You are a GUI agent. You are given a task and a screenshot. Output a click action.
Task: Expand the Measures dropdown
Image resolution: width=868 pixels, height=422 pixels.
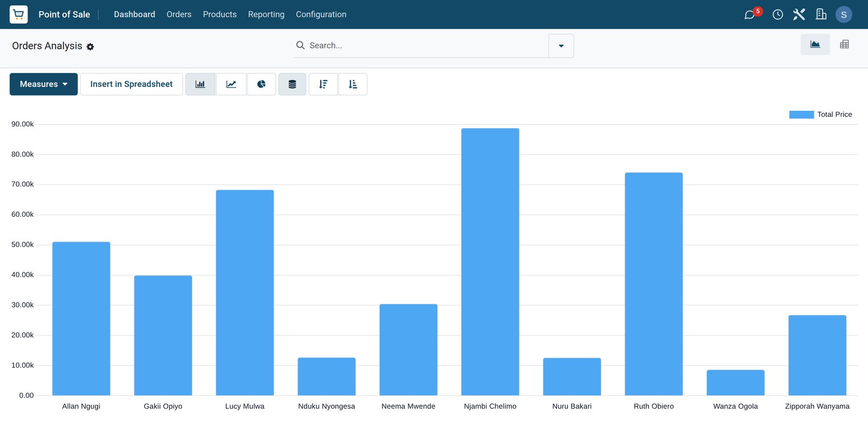click(x=43, y=84)
